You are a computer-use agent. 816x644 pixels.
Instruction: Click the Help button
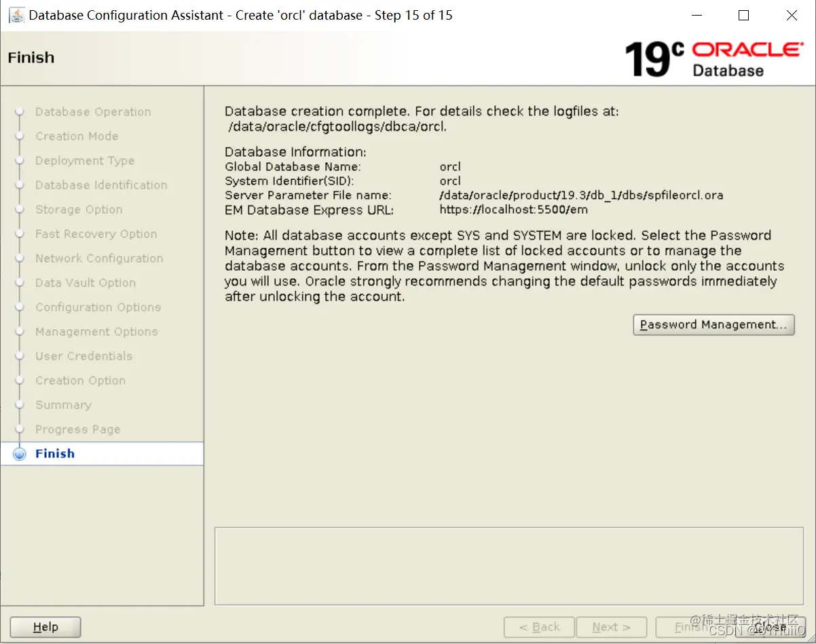pos(45,627)
